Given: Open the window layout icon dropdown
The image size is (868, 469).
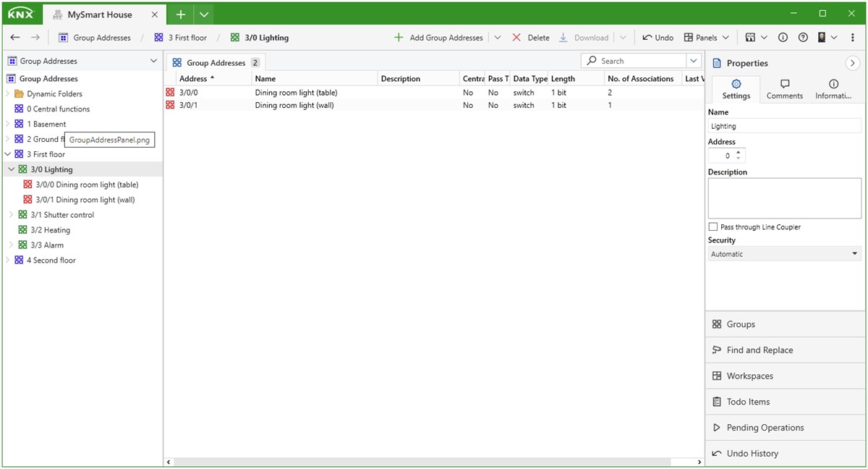Looking at the screenshot, I should (756, 38).
